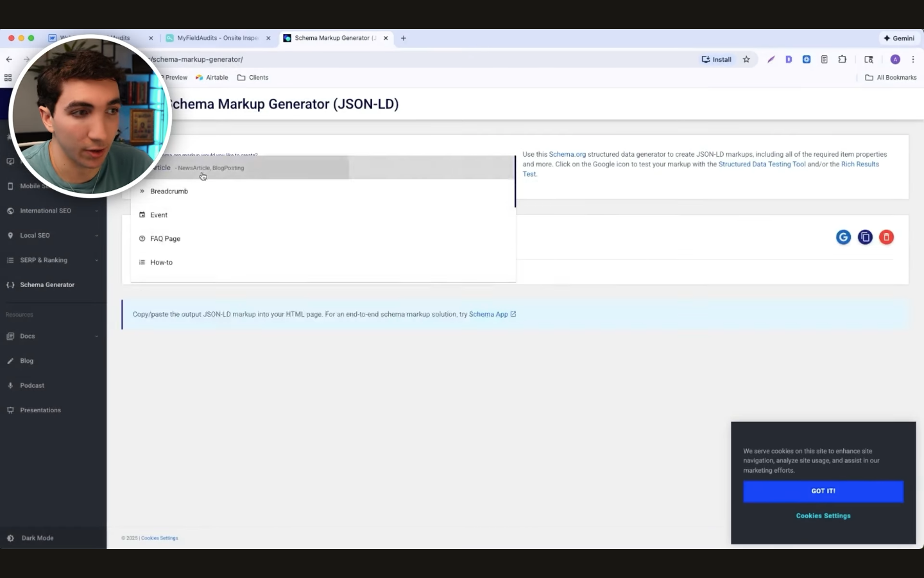Bookmark this page with the star icon

coord(746,59)
